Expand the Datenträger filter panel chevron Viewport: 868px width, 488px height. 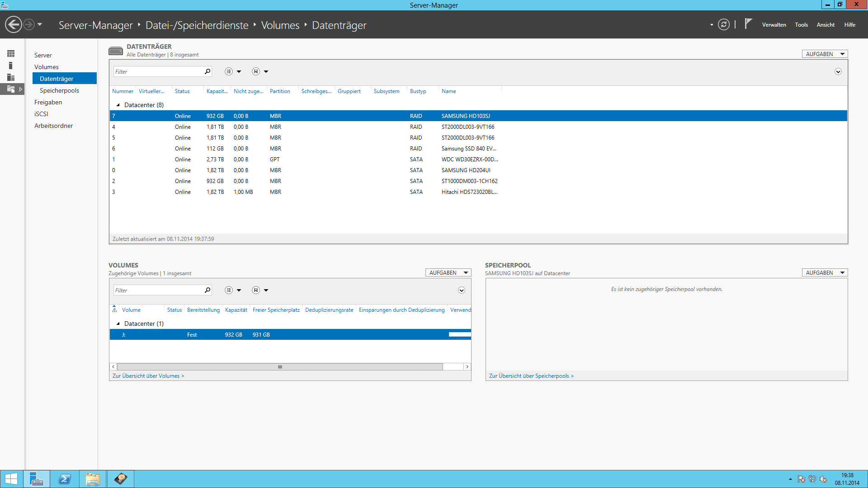pos(838,71)
